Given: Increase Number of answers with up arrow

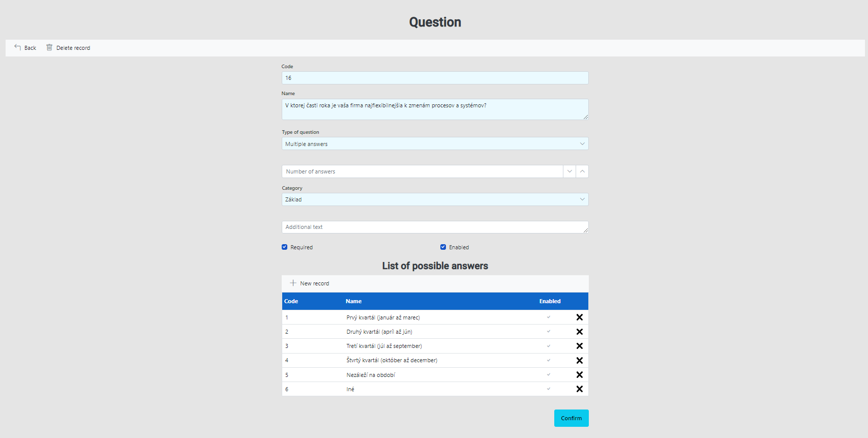Looking at the screenshot, I should [x=582, y=171].
